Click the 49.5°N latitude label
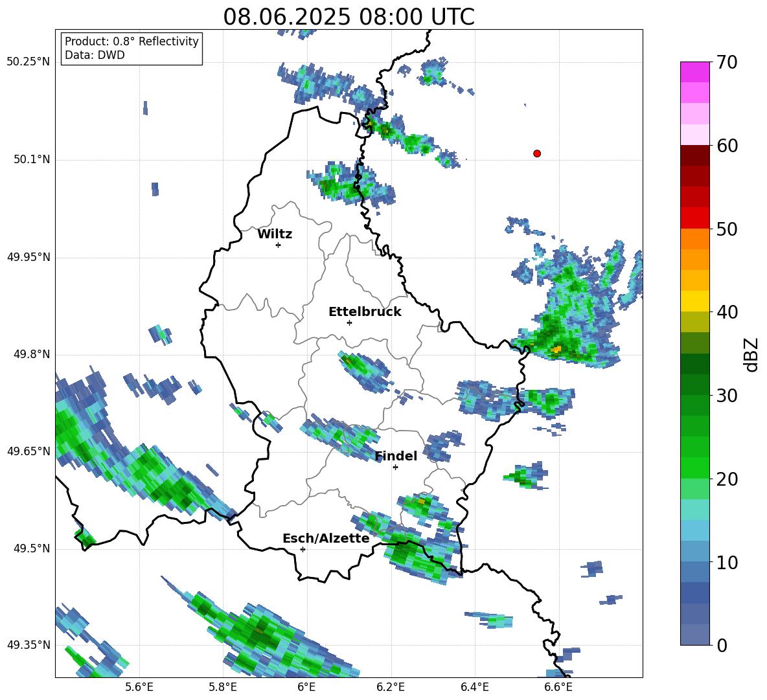 32,548
